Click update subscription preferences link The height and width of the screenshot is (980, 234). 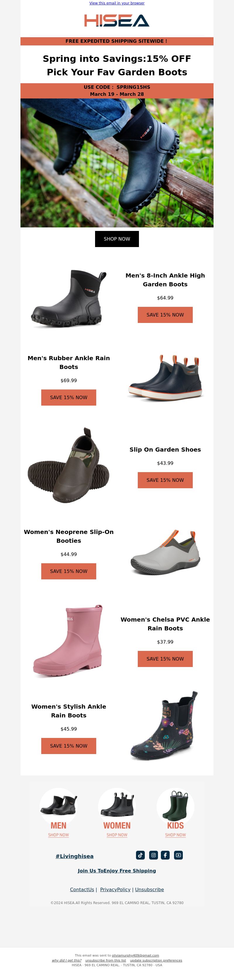coord(156,960)
